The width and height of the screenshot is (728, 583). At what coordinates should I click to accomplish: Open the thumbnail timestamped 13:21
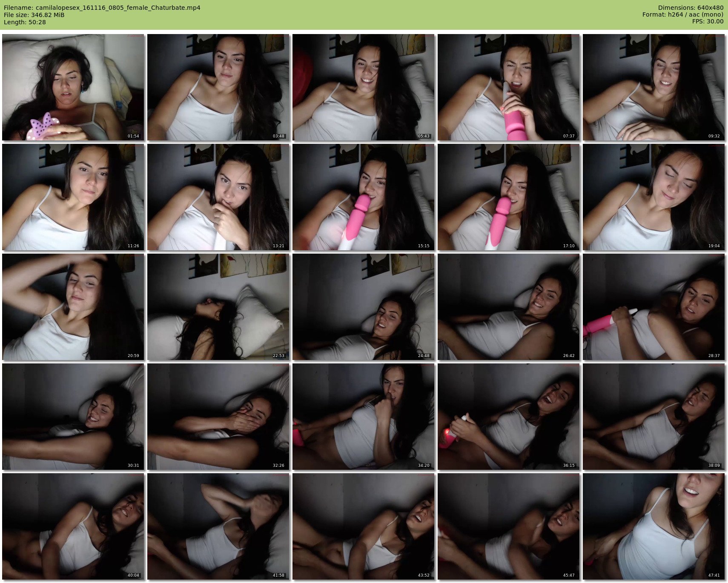pyautogui.click(x=218, y=197)
